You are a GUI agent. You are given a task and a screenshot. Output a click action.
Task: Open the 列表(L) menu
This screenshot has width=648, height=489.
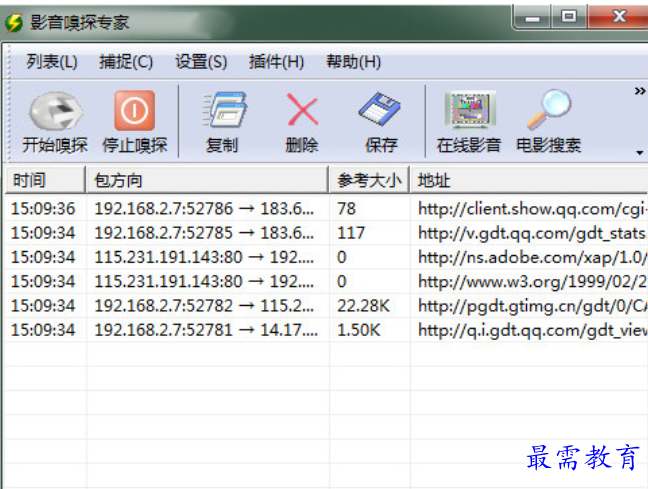pyautogui.click(x=52, y=62)
